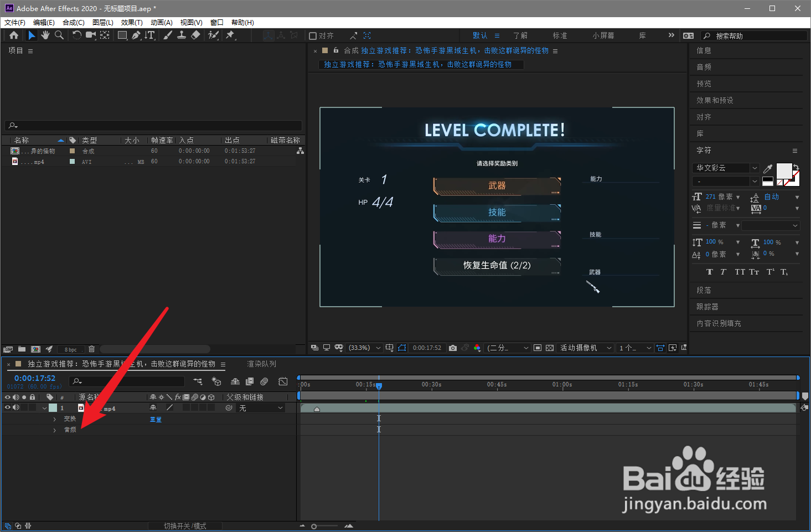
Task: Open the 编辑(E) menu
Action: click(44, 22)
